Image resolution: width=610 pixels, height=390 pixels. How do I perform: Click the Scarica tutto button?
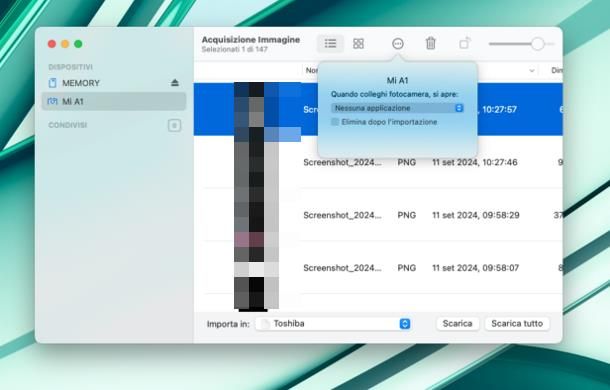[x=517, y=324]
